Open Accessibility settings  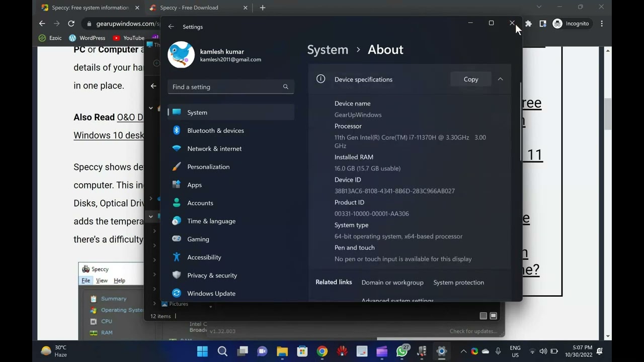(231, 257)
